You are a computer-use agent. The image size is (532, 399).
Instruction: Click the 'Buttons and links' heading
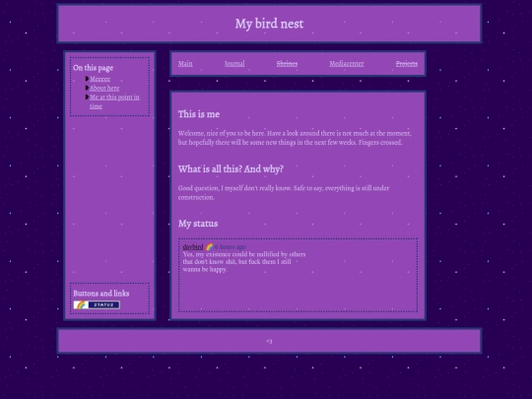pos(101,294)
